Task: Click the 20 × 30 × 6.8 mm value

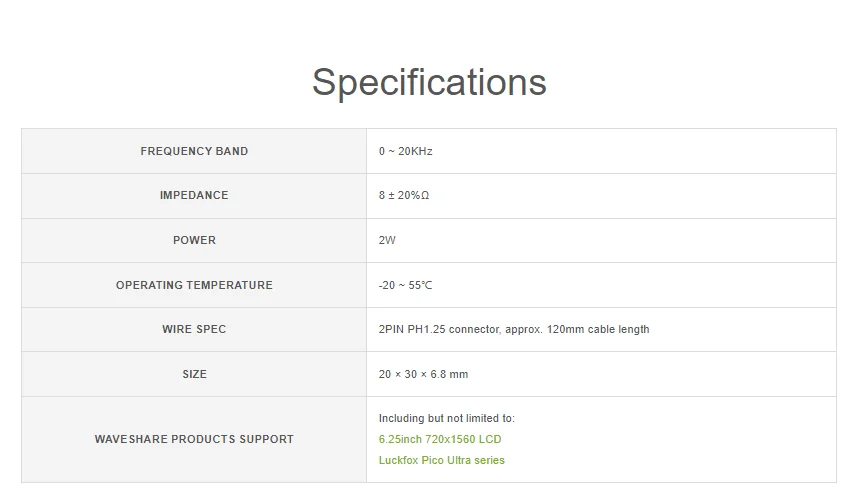Action: pyautogui.click(x=423, y=374)
